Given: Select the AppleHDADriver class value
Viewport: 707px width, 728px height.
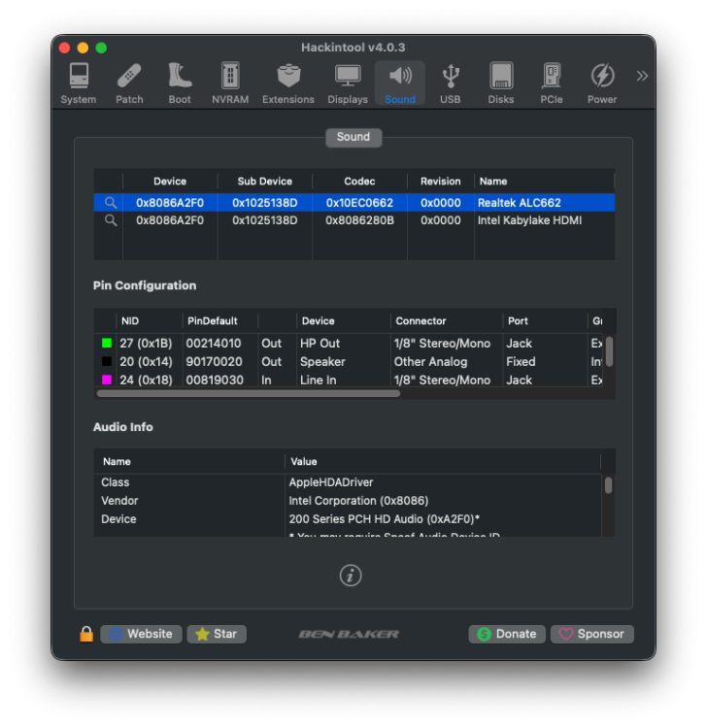Looking at the screenshot, I should click(x=331, y=482).
